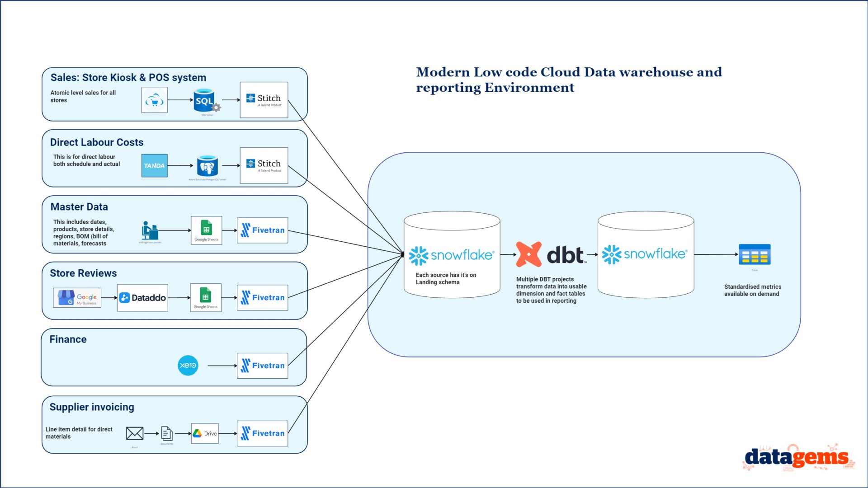Click 'Atomic level sales for all stores' text
The height and width of the screenshot is (488, 868).
[x=83, y=96]
